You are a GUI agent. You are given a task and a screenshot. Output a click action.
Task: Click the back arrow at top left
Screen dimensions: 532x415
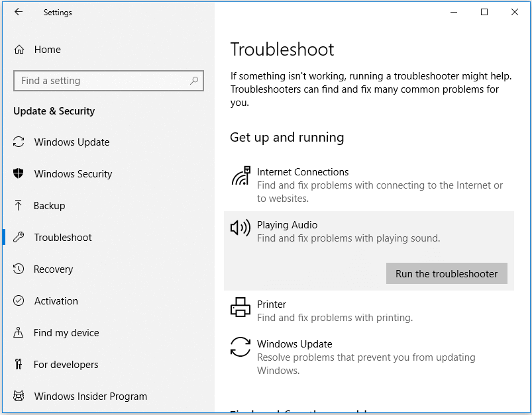[18, 12]
